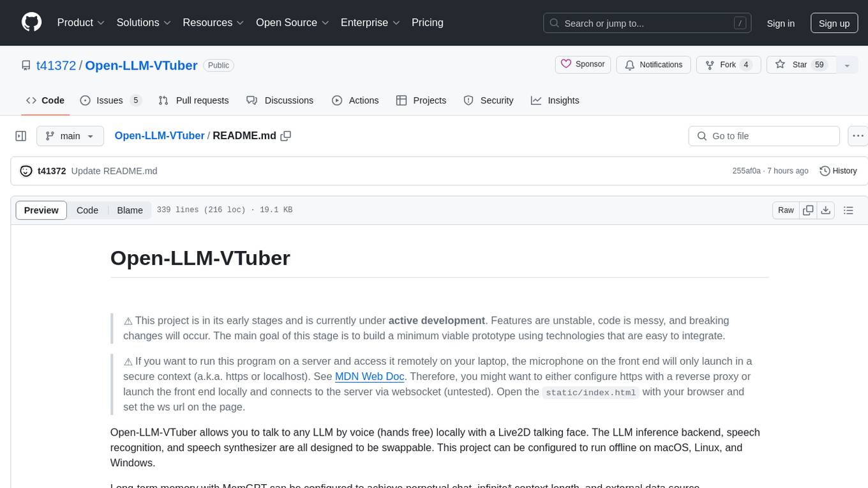
Task: Click the Open-LLM-VTuber README heading
Action: (x=200, y=257)
